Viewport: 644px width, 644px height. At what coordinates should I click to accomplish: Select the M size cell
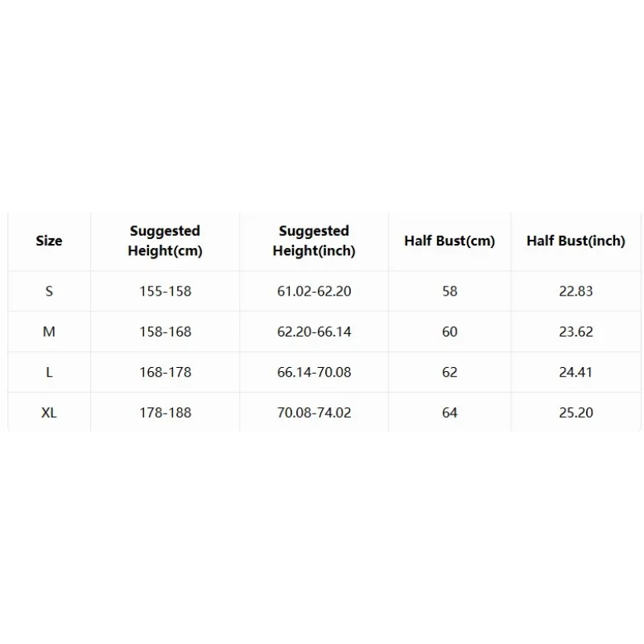pos(49,332)
